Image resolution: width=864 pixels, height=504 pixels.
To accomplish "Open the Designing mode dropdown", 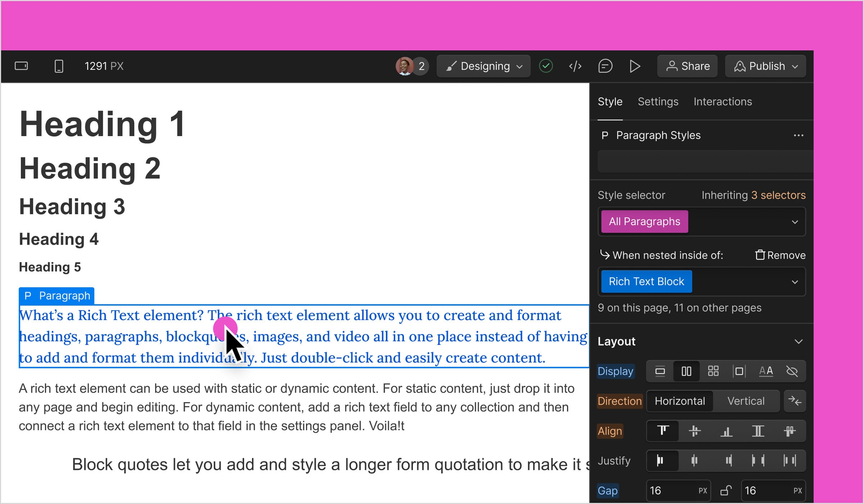I will (x=483, y=66).
